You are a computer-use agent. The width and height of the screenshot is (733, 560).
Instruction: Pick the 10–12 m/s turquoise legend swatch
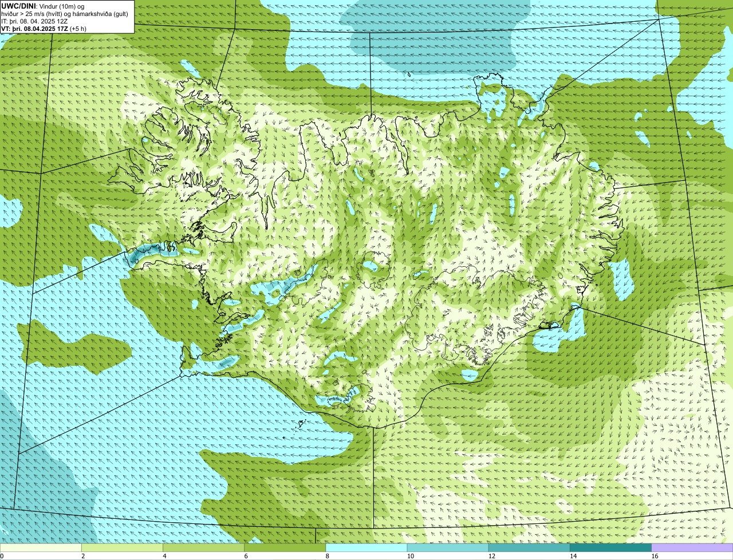[x=448, y=548]
